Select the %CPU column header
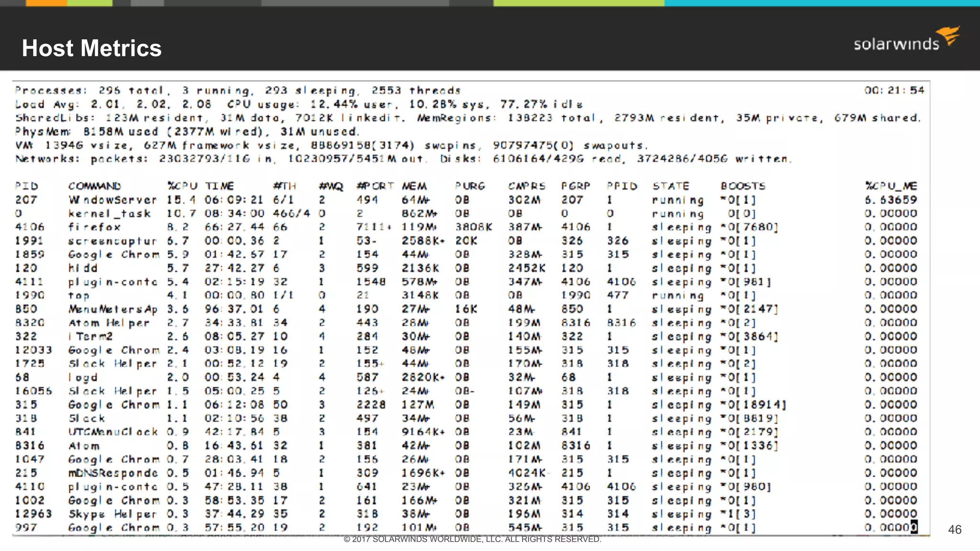The image size is (980, 551). click(x=182, y=186)
